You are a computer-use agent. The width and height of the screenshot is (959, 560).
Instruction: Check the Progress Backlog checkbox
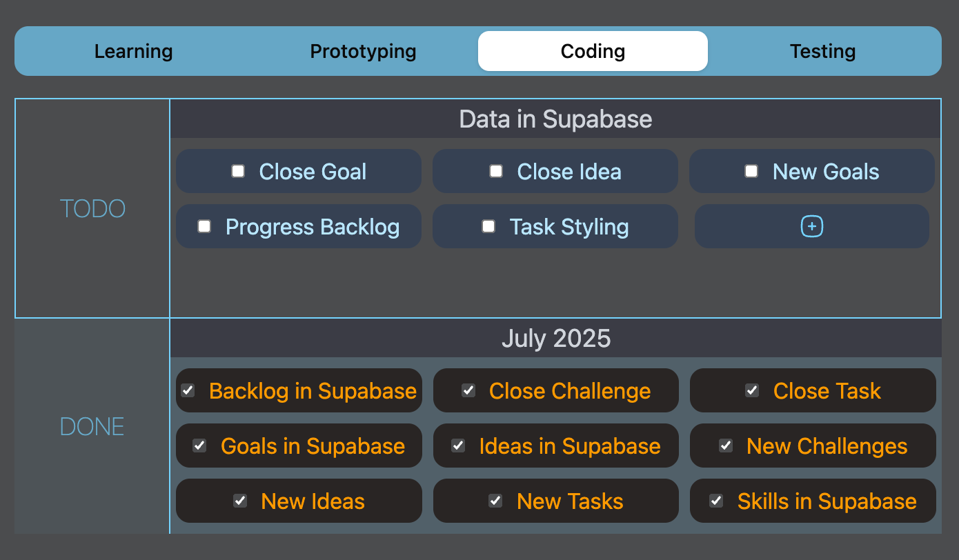[204, 226]
